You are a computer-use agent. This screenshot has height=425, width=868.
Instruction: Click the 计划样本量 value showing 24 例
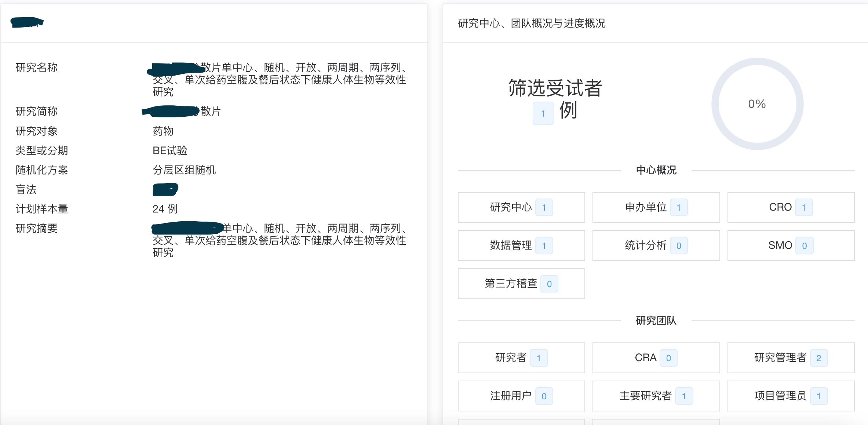coord(165,209)
